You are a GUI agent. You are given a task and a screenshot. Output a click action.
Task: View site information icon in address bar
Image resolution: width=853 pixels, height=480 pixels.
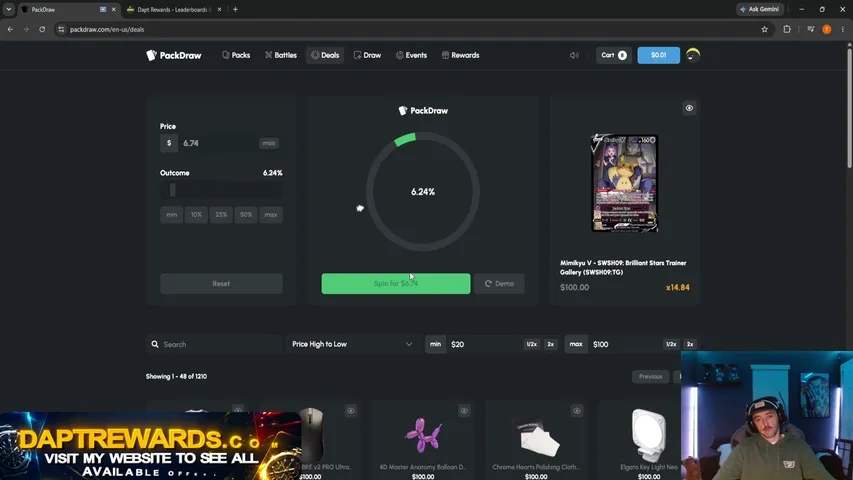61,29
